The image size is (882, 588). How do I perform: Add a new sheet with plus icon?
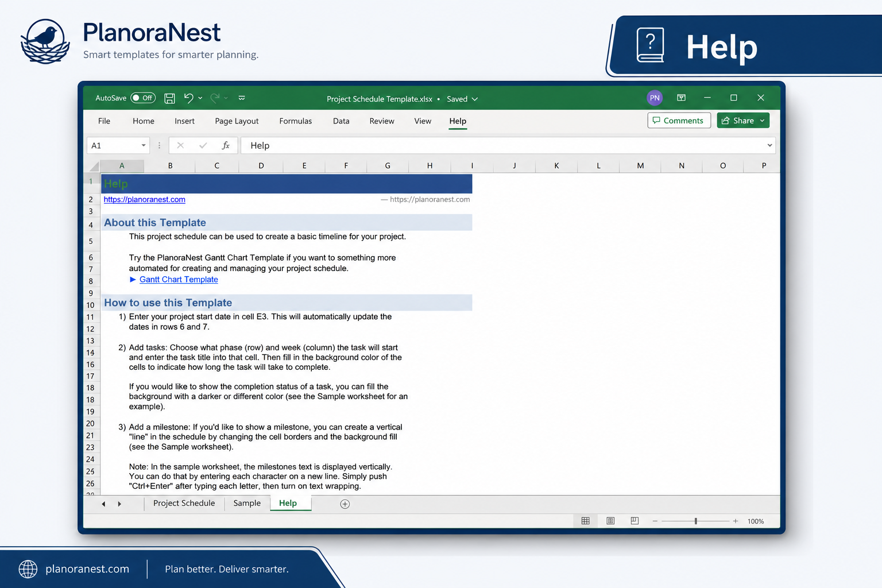345,504
